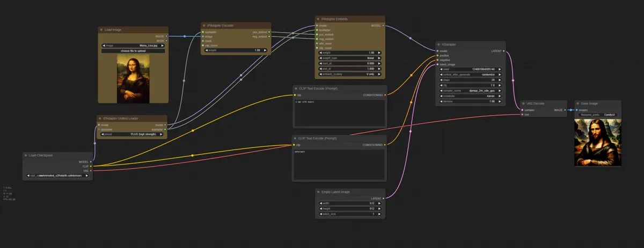The height and width of the screenshot is (248, 644).
Task: Click the ipadapter input socket on IPAdapter Encoder
Action: pyautogui.click(x=203, y=32)
